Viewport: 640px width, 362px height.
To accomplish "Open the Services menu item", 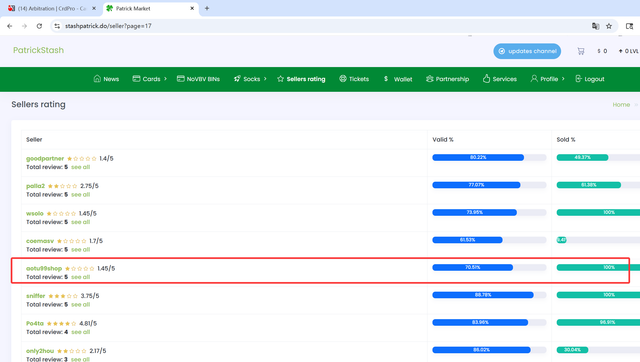I will click(x=500, y=79).
